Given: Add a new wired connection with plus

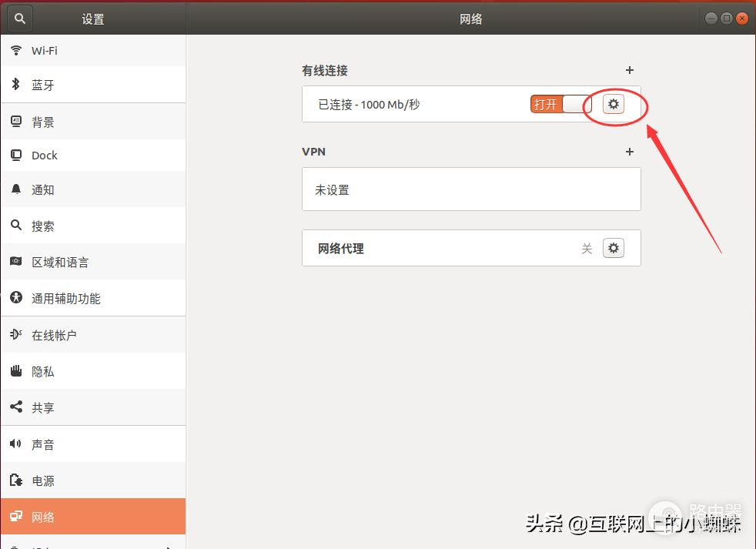Looking at the screenshot, I should [629, 70].
